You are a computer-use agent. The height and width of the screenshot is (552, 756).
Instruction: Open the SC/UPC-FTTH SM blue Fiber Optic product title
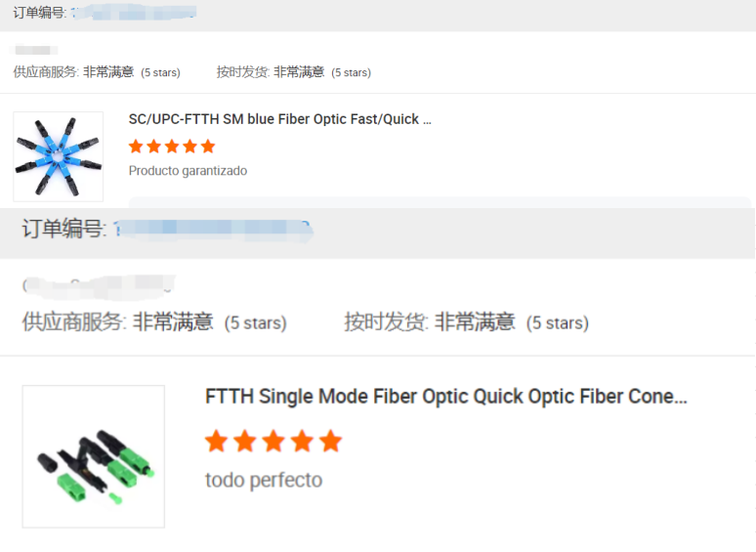[x=279, y=119]
